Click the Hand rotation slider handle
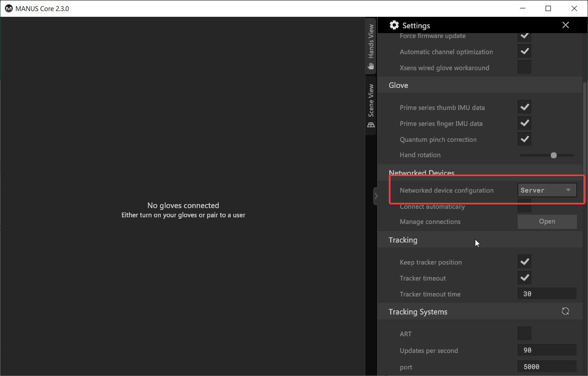 pos(554,155)
